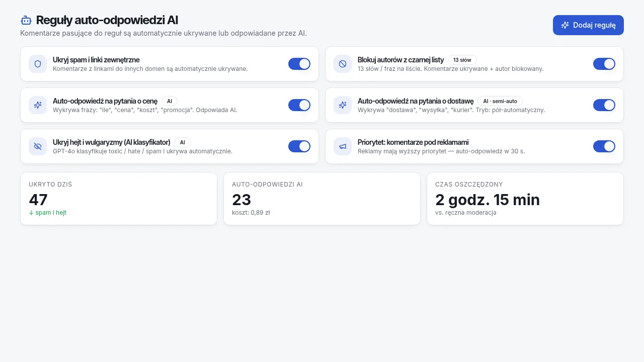
Task: Toggle Auto-odpowiedź na pytania o cenę switch
Action: [x=299, y=105]
